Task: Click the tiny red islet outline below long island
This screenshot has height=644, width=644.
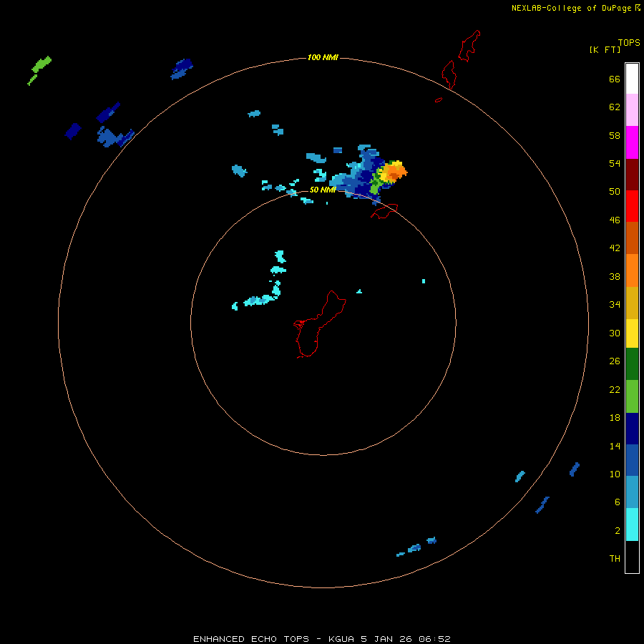Action: pyautogui.click(x=439, y=99)
